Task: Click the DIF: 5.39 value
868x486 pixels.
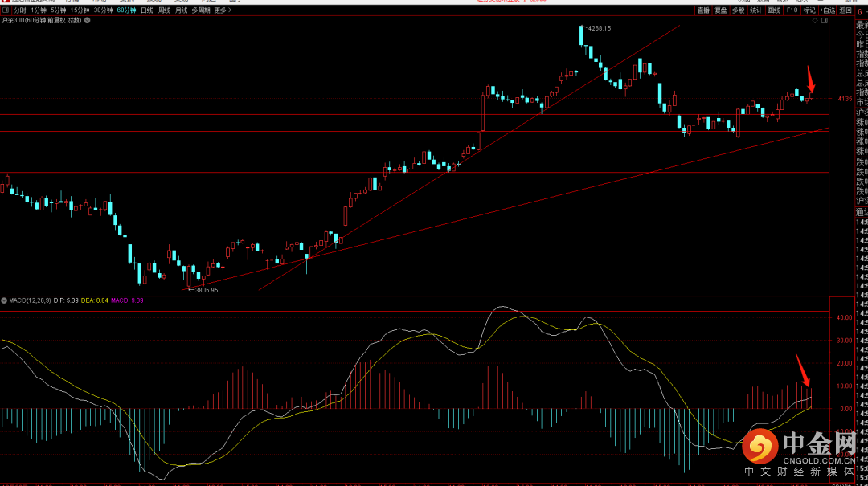Action: [x=66, y=300]
